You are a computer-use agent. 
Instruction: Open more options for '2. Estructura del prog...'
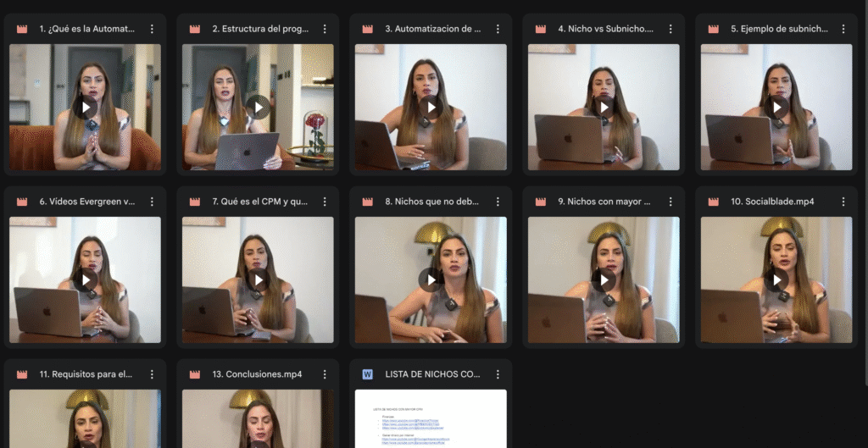[x=325, y=29]
